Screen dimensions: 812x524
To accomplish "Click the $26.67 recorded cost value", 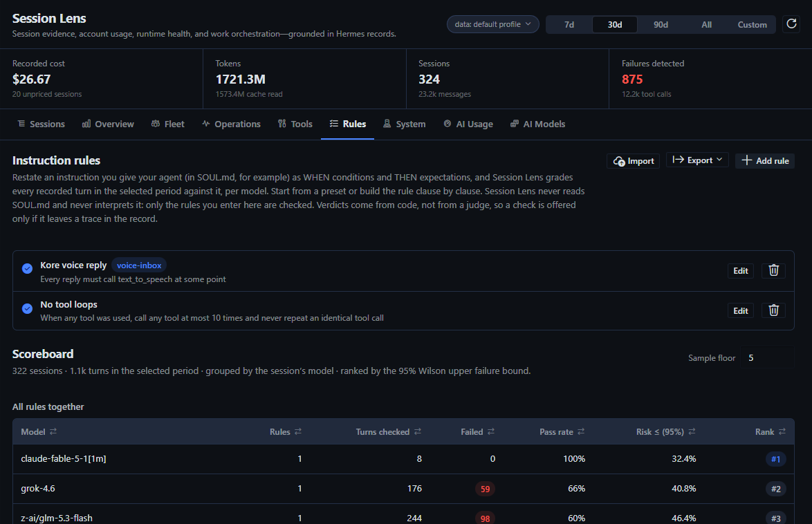I will tap(32, 79).
